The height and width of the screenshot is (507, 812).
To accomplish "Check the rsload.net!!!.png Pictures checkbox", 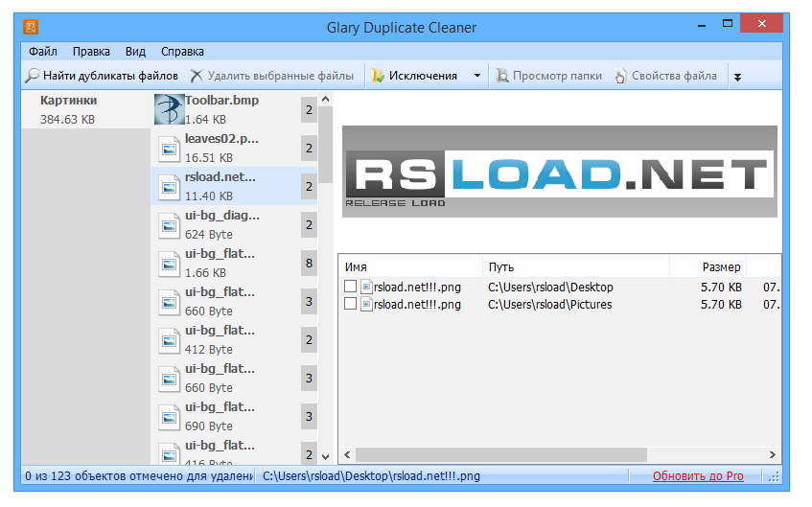I will (351, 304).
